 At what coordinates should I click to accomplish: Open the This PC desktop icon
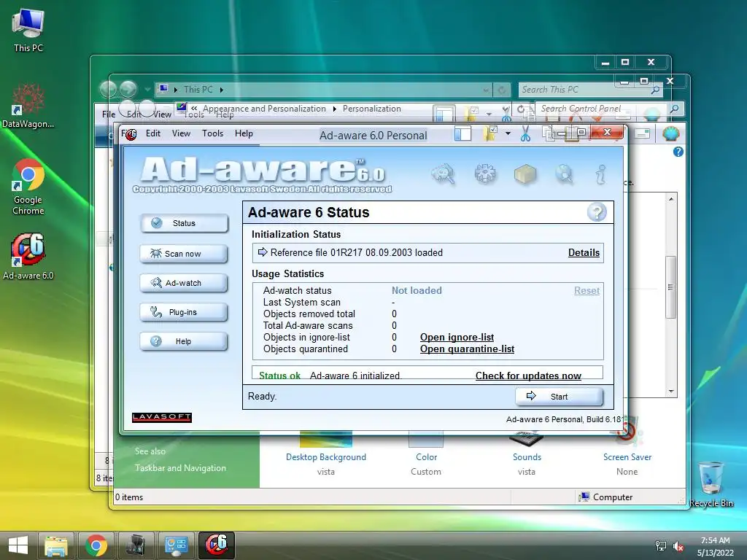click(28, 30)
